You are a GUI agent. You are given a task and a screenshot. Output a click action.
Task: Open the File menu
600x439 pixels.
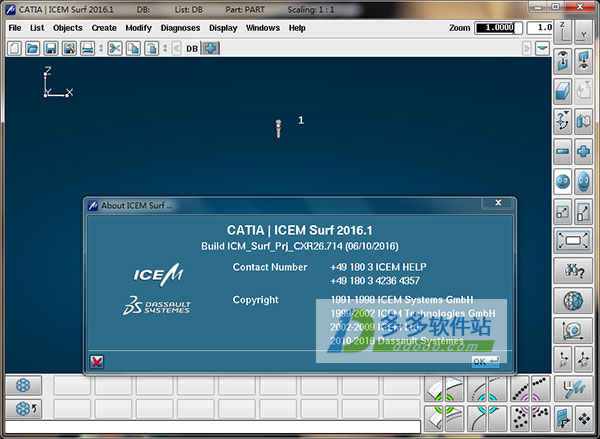pos(15,28)
